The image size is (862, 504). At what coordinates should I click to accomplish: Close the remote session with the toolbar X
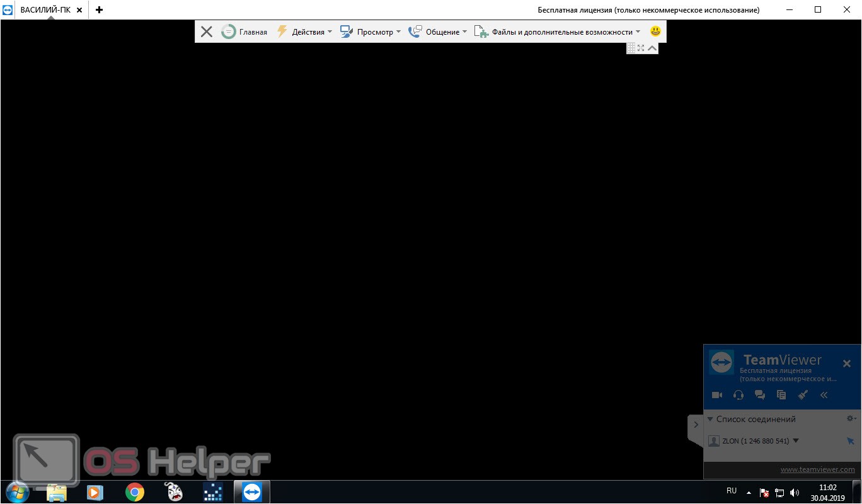206,31
